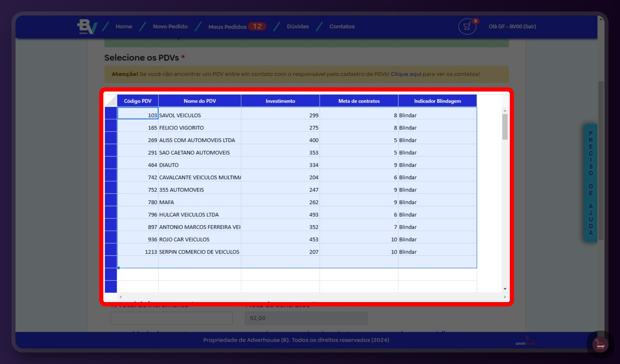Select code cell 165
The height and width of the screenshot is (364, 620).
point(138,126)
